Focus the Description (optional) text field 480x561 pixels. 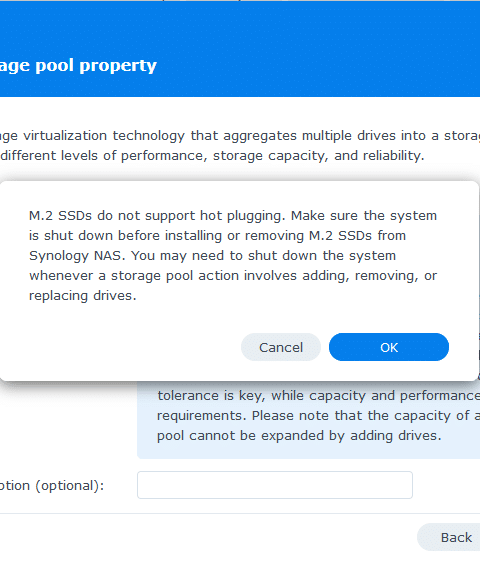[275, 485]
